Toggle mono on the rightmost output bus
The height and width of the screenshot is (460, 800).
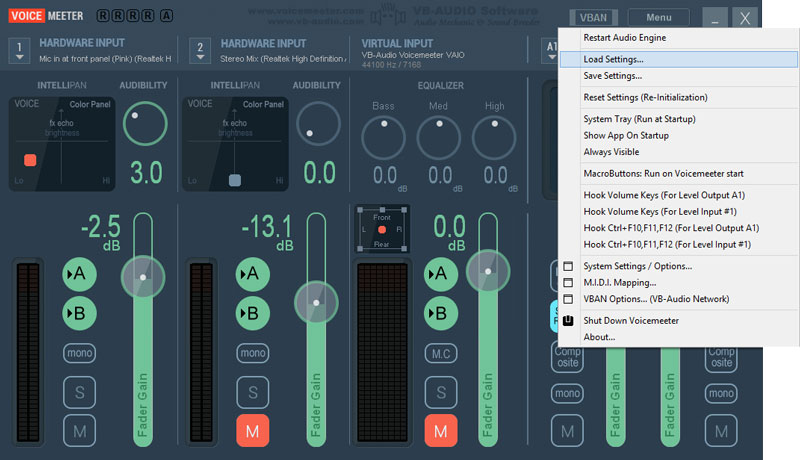pyautogui.click(x=721, y=393)
